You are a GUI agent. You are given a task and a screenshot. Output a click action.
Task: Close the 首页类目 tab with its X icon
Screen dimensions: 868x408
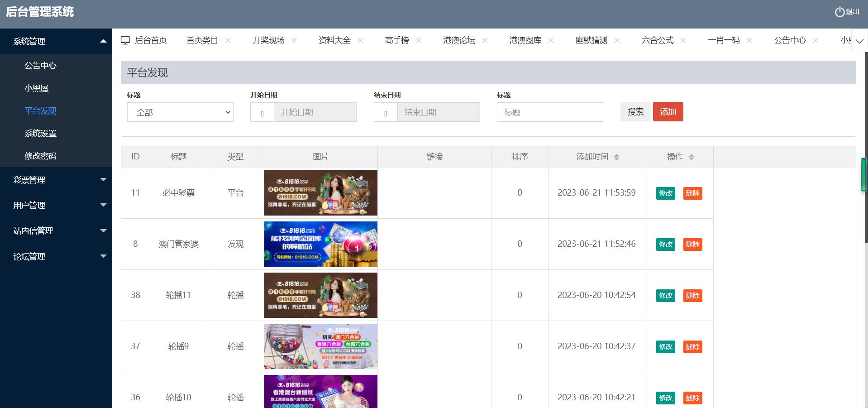pyautogui.click(x=228, y=40)
